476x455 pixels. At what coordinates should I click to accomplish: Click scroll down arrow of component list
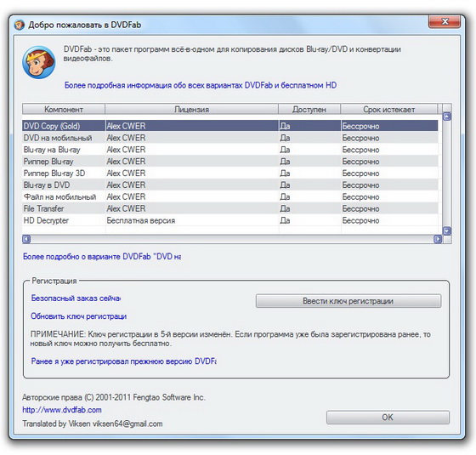[447, 231]
